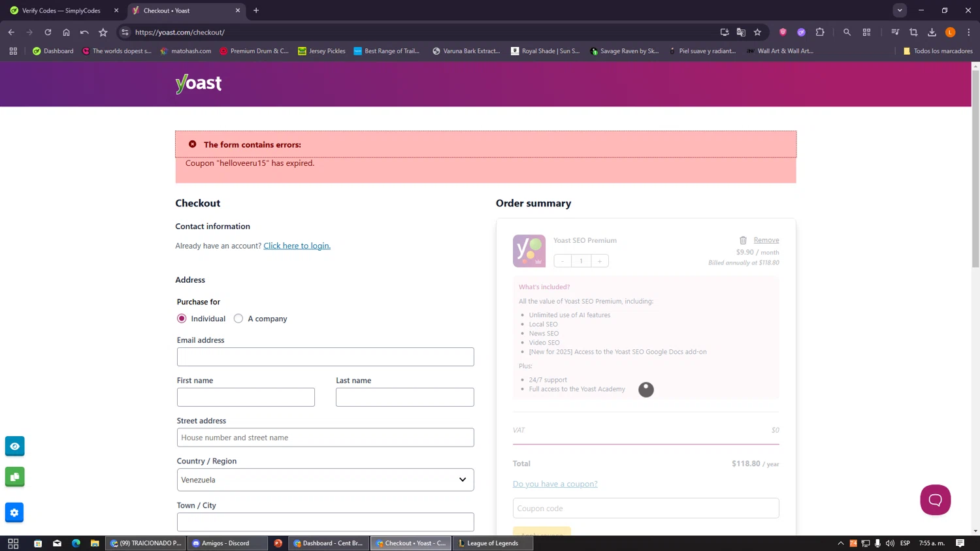The height and width of the screenshot is (551, 980).
Task: Open Jersey Pickles bookmark
Action: pos(321,51)
